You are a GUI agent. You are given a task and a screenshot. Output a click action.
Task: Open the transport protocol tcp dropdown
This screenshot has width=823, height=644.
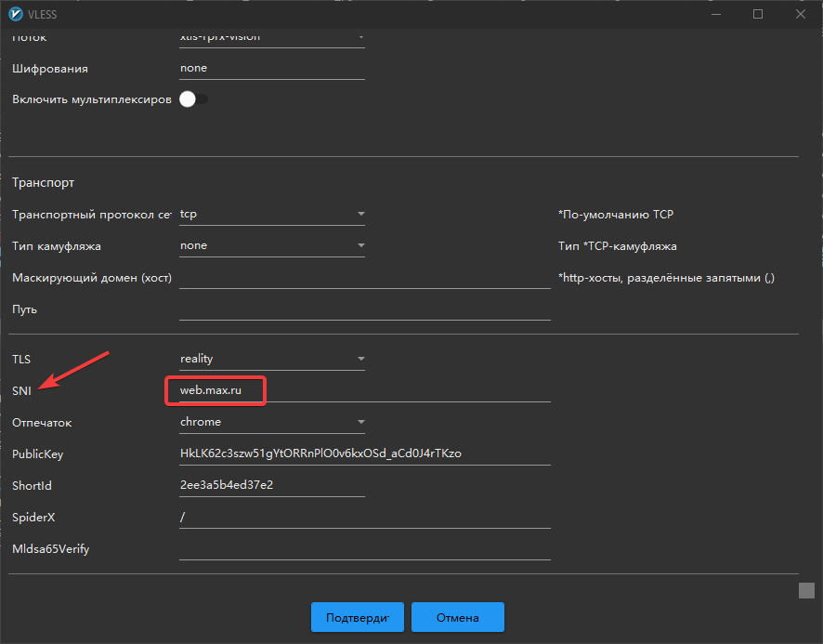pyautogui.click(x=272, y=215)
